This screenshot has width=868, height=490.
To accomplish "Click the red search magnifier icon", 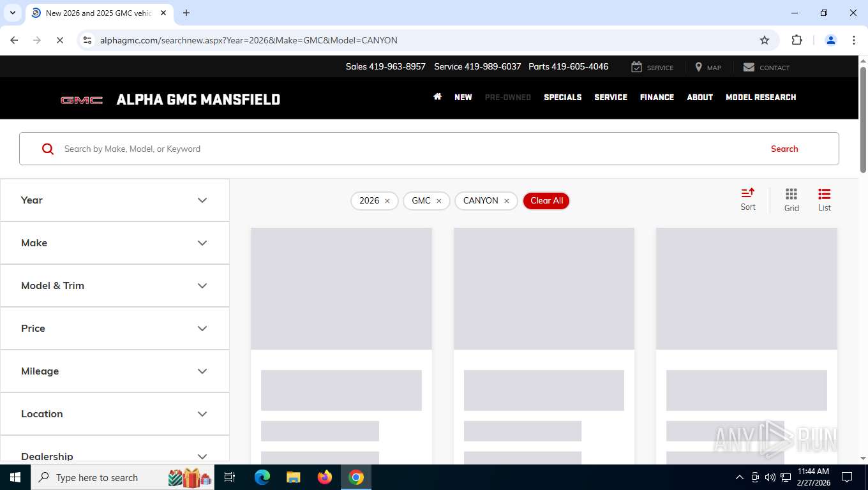I will point(48,149).
